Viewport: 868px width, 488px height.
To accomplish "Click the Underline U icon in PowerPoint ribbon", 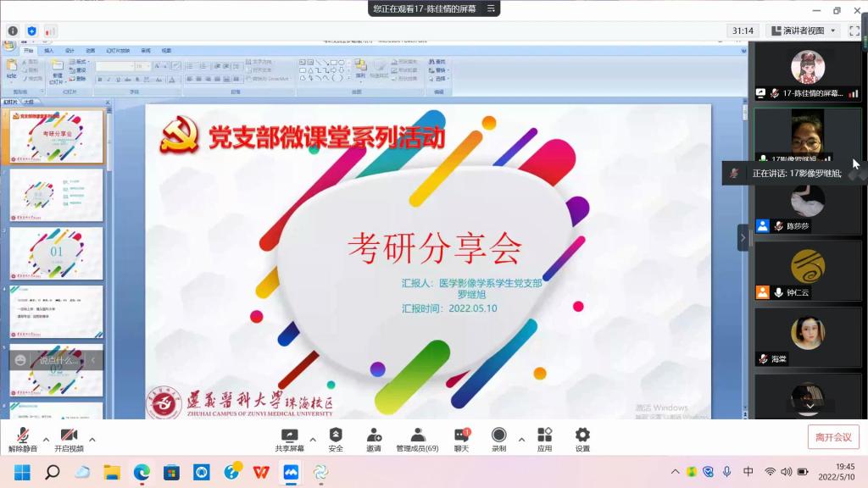I will [x=118, y=80].
